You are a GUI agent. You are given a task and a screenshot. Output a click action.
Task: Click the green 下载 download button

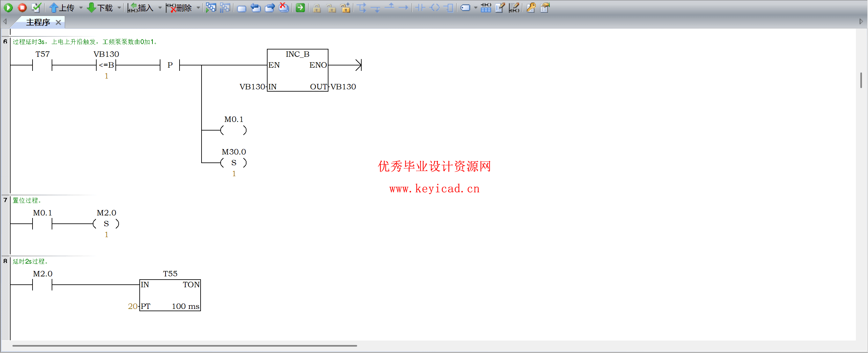(x=100, y=7)
